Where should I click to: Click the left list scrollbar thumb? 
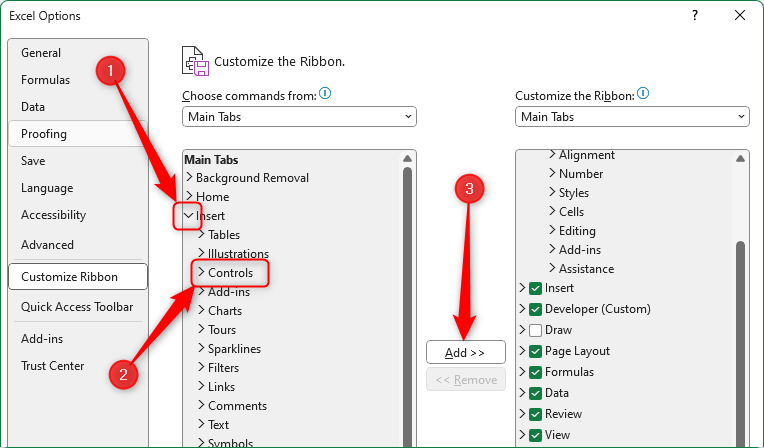point(407,306)
